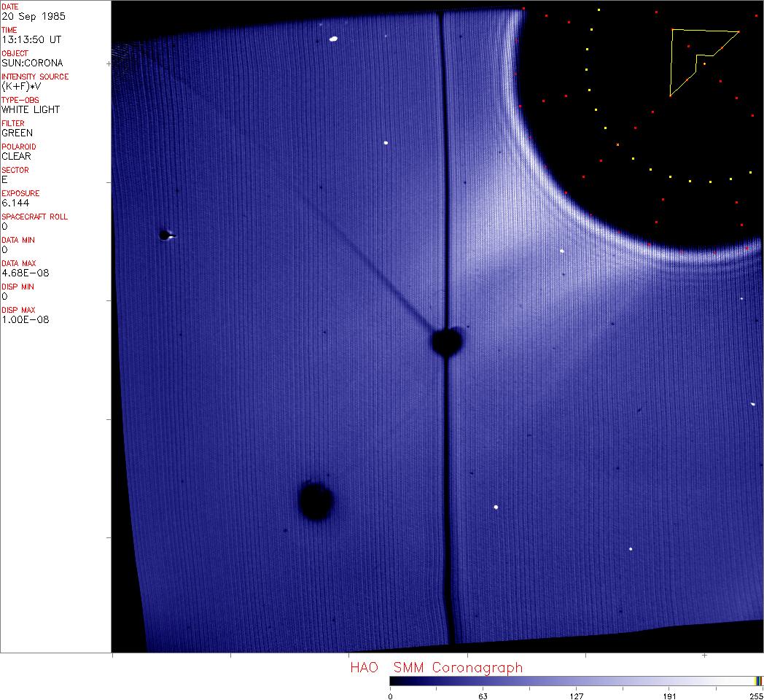This screenshot has width=764, height=700.
Task: Select the time value 13:13:50 UT
Action: coord(31,39)
